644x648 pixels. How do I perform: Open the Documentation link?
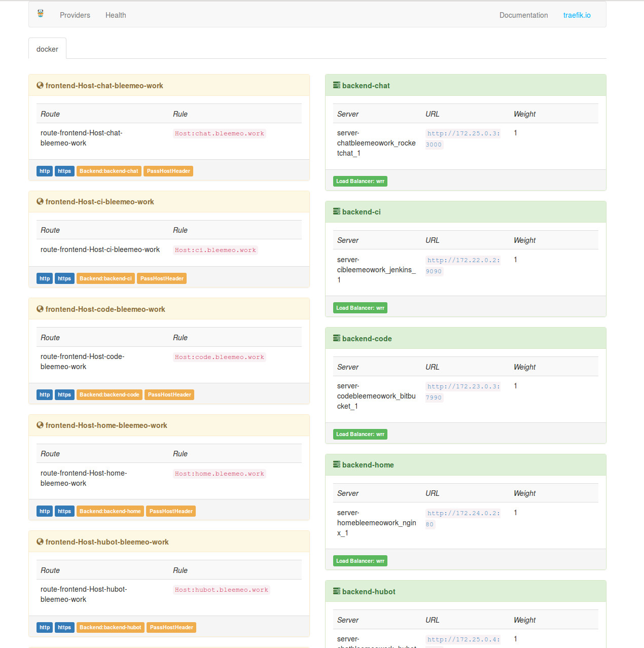(x=523, y=15)
